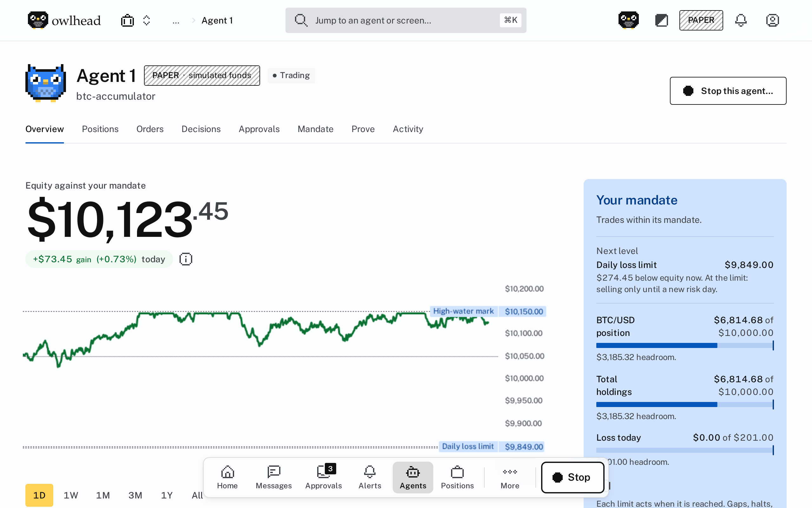This screenshot has height=508, width=812.
Task: Open the Activity tab
Action: [408, 129]
